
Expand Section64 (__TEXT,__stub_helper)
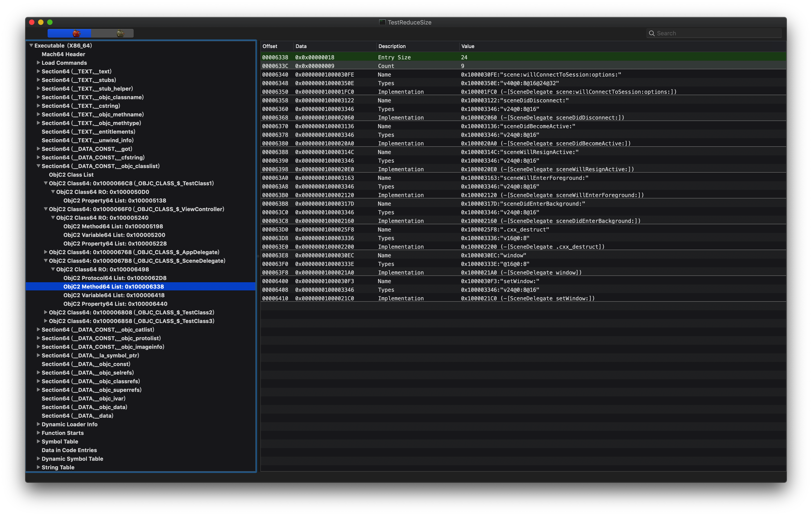pyautogui.click(x=38, y=88)
